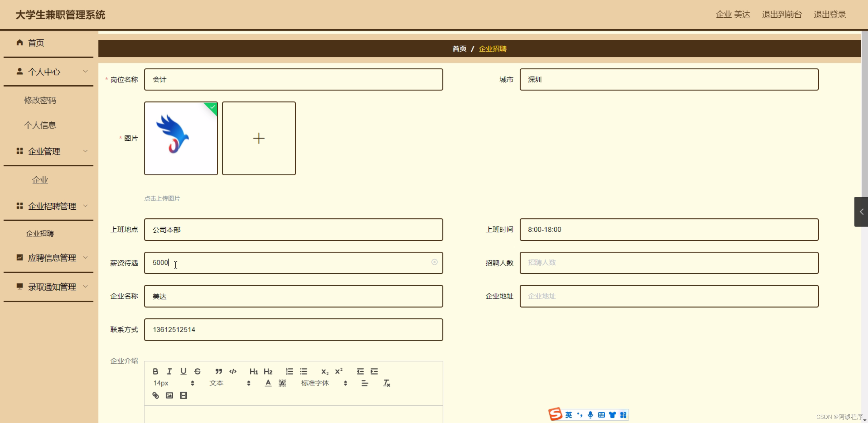Click 退出登录 to log out
The width and height of the screenshot is (868, 423).
pyautogui.click(x=829, y=15)
